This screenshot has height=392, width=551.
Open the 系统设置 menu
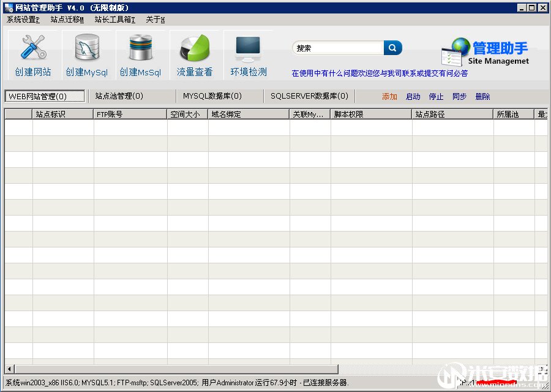click(23, 20)
